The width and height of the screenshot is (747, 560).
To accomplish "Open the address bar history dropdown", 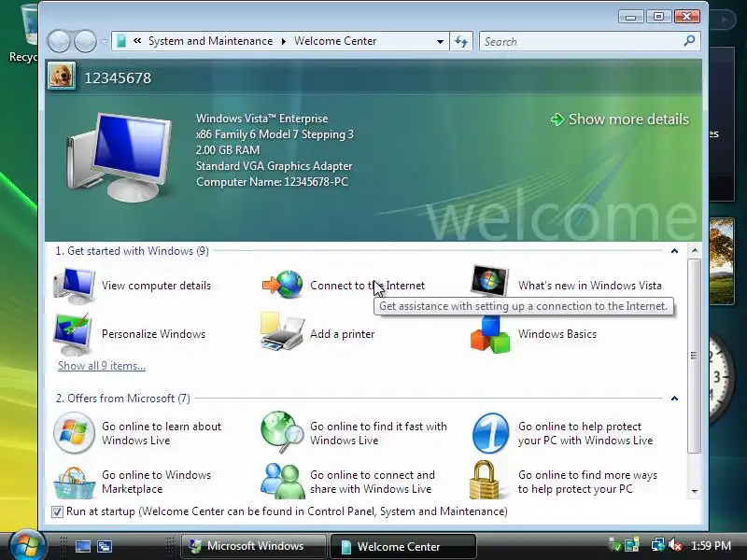I will [440, 41].
